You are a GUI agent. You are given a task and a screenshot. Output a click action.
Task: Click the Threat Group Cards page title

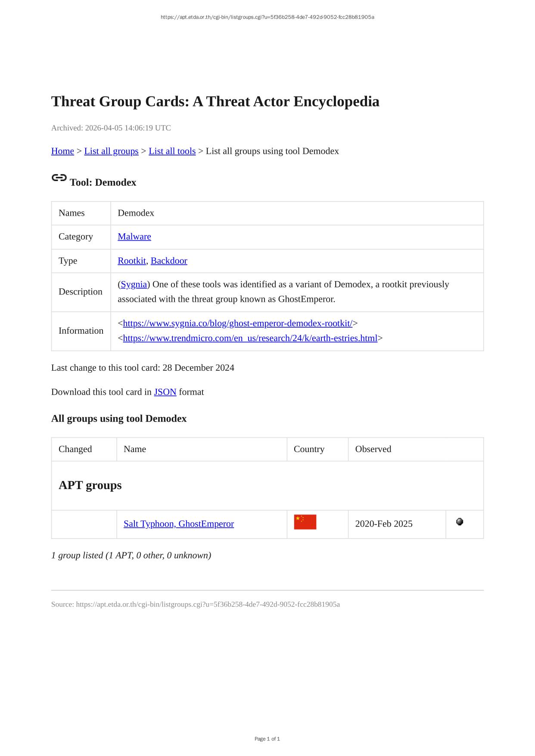click(x=215, y=102)
